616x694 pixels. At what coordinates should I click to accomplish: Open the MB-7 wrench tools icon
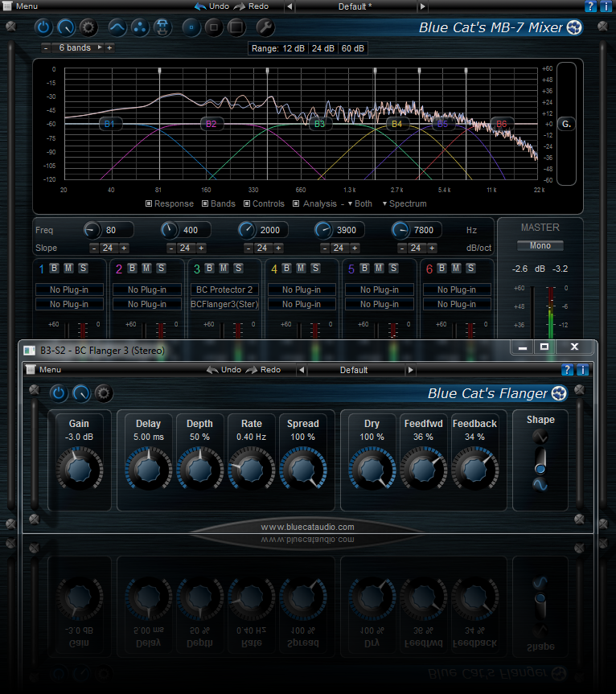(x=265, y=28)
